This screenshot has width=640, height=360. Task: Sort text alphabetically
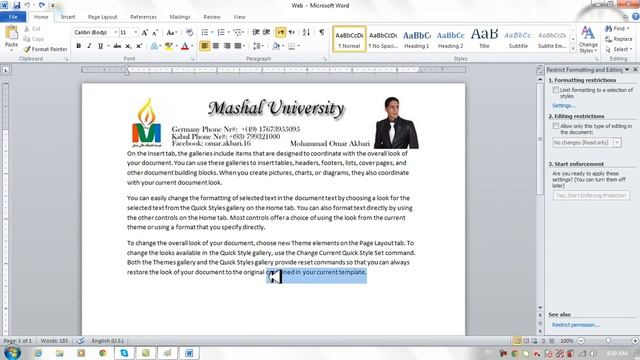[x=306, y=32]
